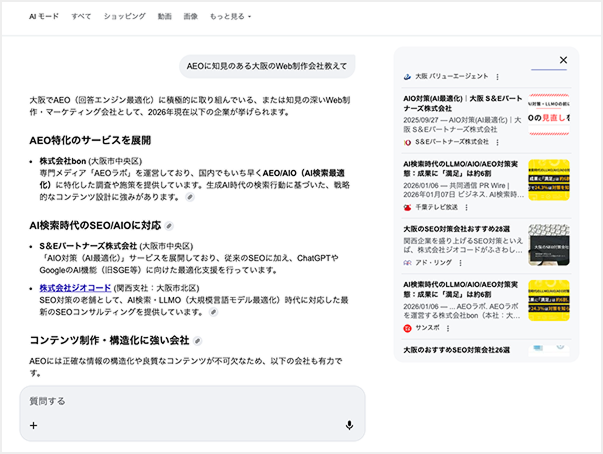Viewport: 603px width, 454px height.
Task: Select the 画像 tab
Action: click(191, 17)
